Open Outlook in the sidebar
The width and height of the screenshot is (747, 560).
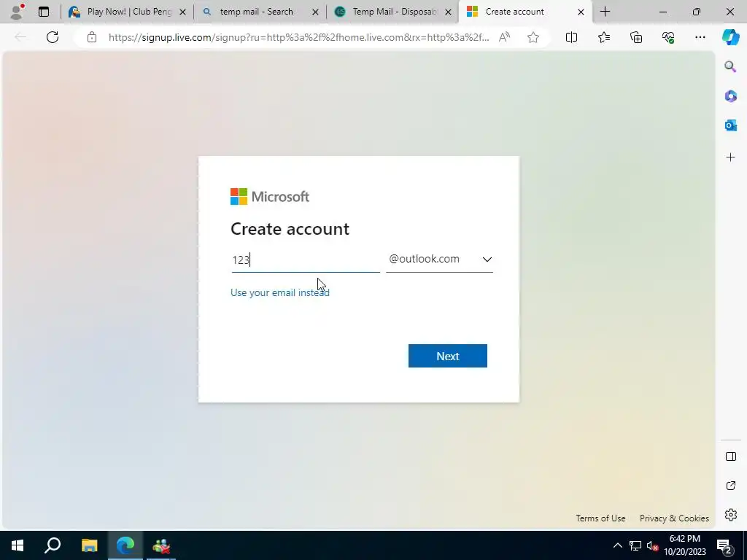pyautogui.click(x=730, y=125)
